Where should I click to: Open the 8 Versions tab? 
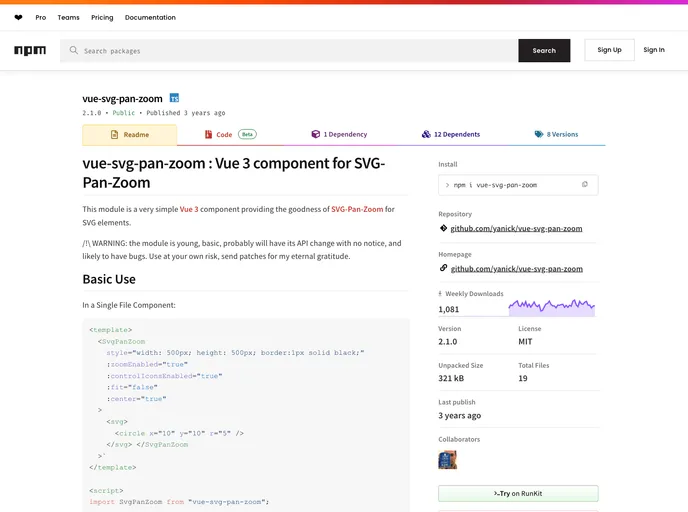(556, 134)
